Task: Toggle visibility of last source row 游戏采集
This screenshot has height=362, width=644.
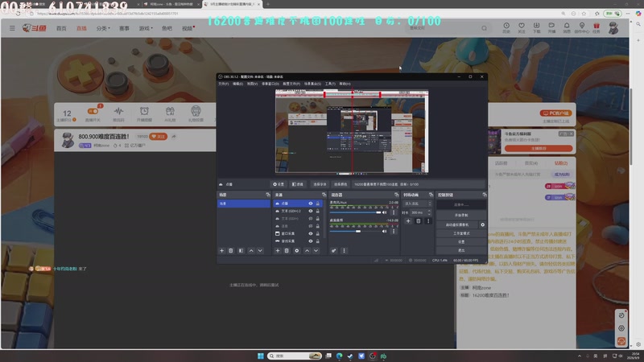Action: (x=311, y=241)
